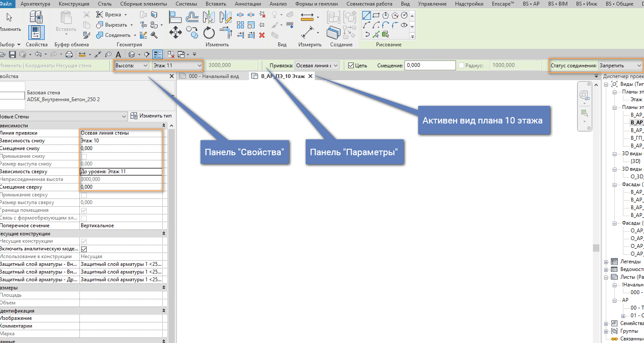
Task: Toggle Граница помещения checkbox
Action: (x=84, y=210)
